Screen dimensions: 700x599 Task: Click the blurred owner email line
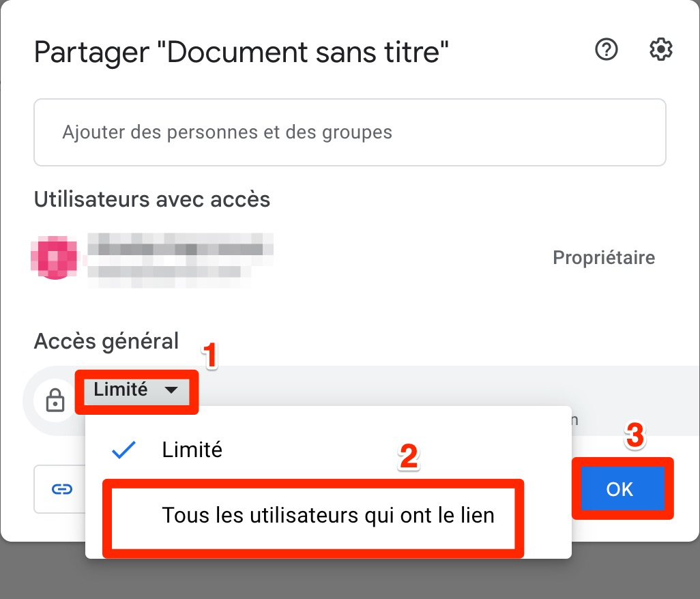169,272
